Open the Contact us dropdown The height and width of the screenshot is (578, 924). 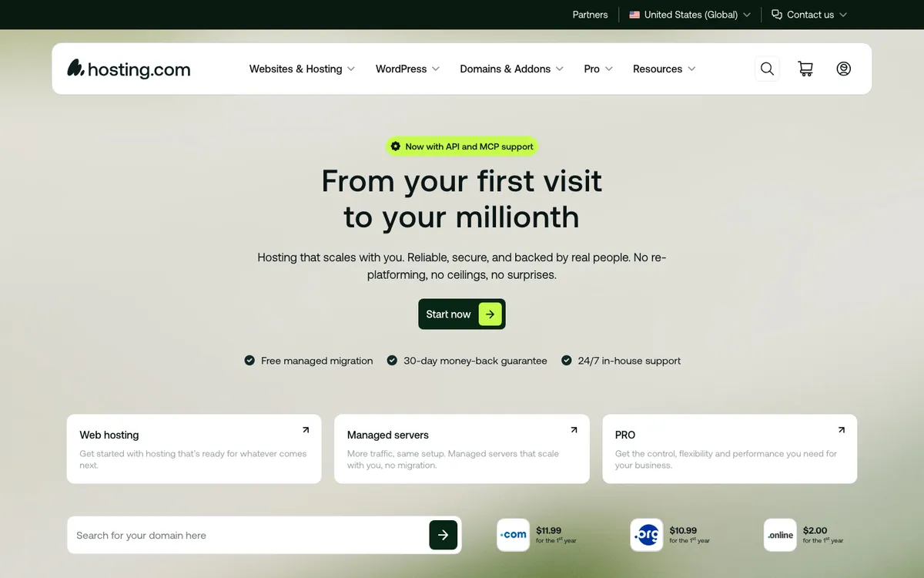tap(809, 15)
